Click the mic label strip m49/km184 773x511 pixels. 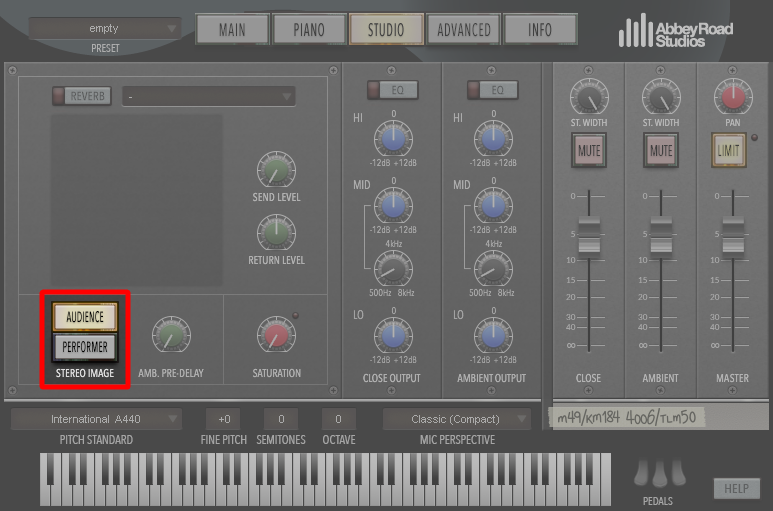[626, 417]
